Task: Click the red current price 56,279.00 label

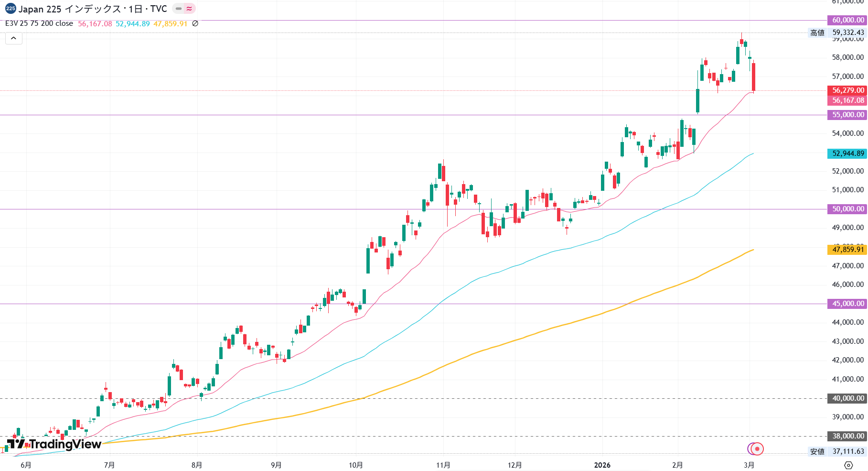Action: (x=847, y=90)
